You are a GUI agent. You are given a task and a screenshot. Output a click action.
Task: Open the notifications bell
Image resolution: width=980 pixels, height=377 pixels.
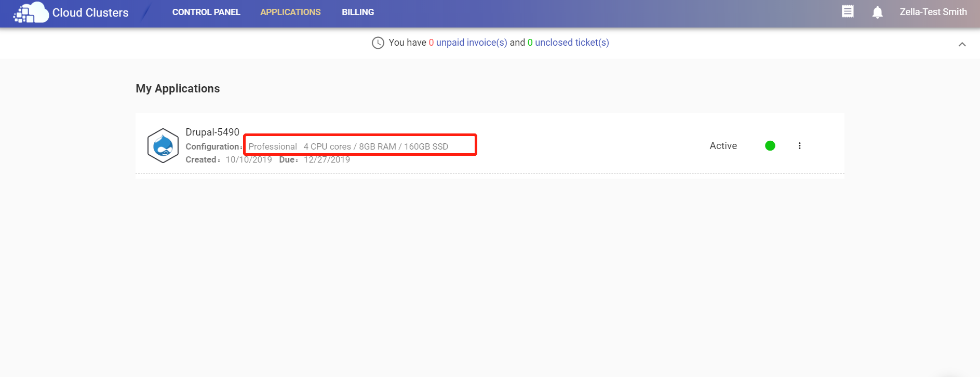[x=878, y=12]
